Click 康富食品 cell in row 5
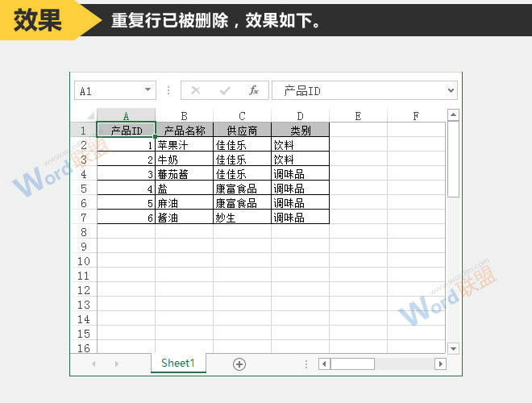 point(243,189)
